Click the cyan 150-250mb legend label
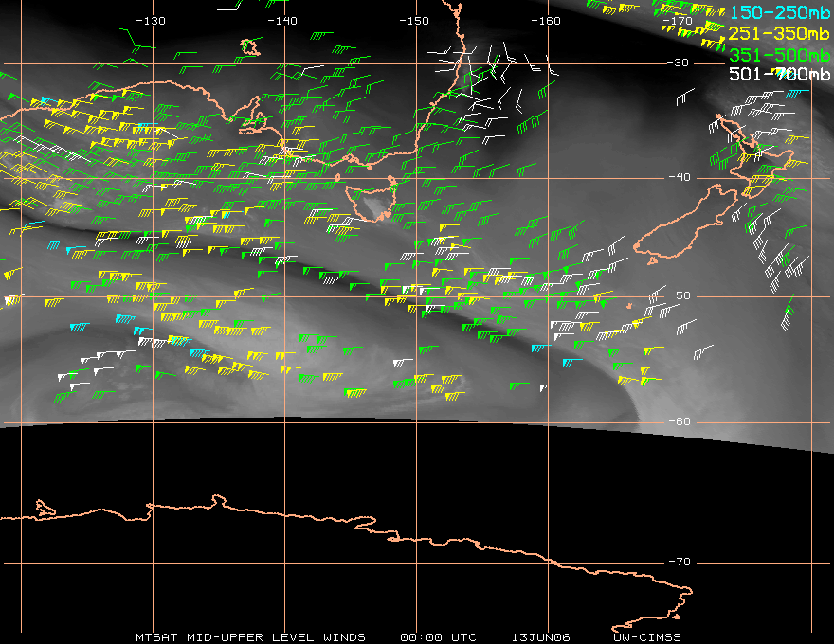This screenshot has width=834, height=644. 780,12
